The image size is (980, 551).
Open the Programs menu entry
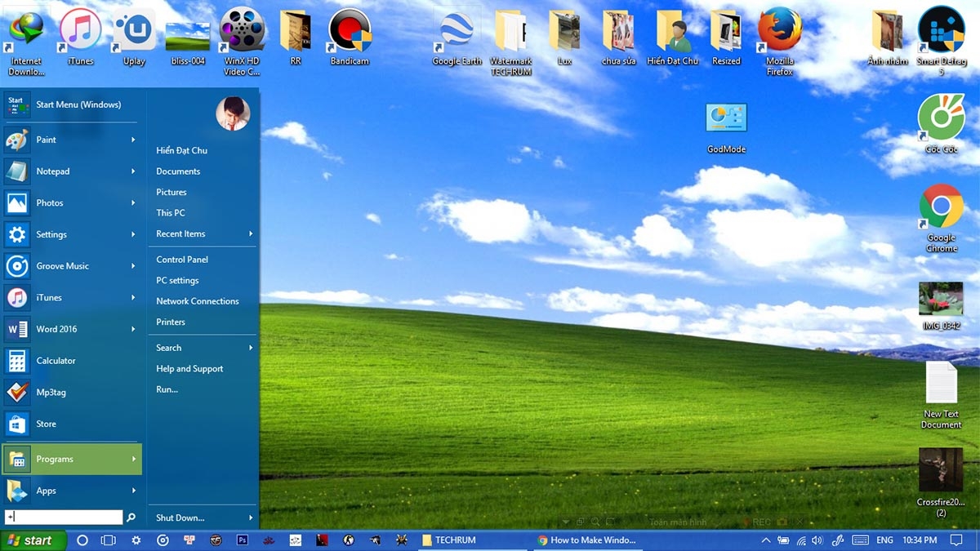[x=72, y=459]
